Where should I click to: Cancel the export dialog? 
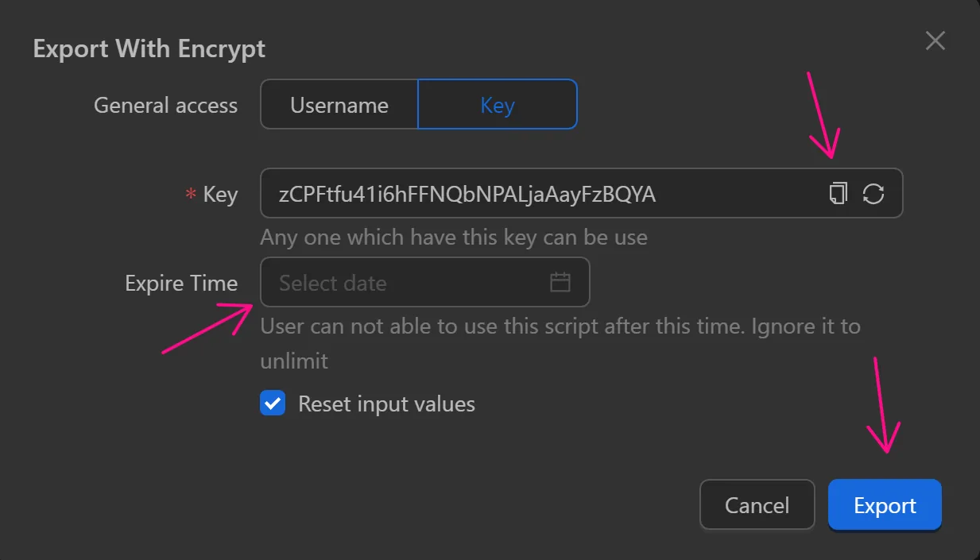click(x=757, y=504)
